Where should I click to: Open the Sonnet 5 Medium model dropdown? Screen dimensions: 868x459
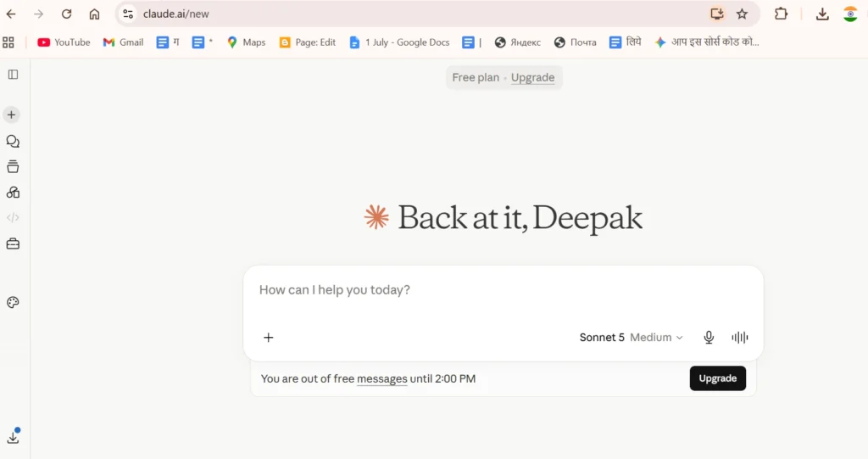coord(631,337)
